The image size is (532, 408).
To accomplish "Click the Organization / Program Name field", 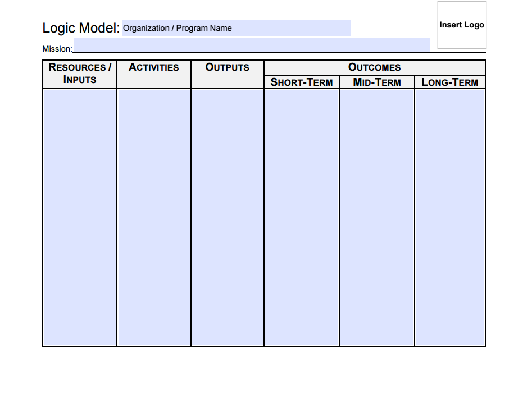I will [x=236, y=28].
